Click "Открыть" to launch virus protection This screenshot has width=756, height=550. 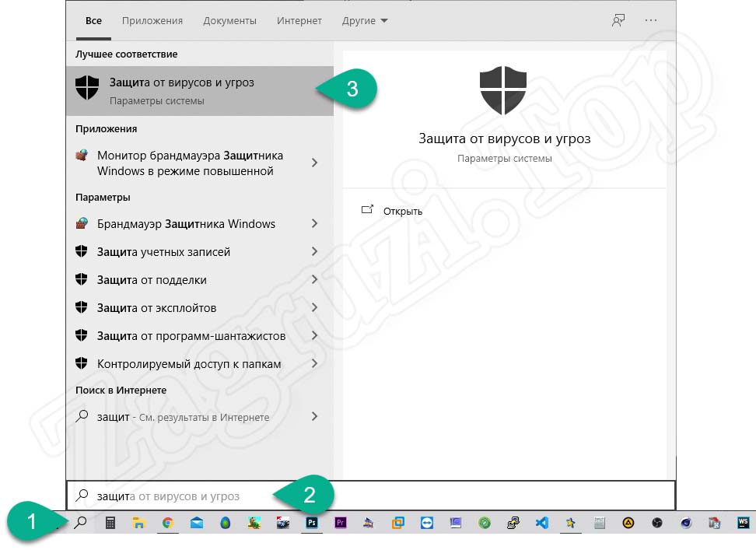click(x=403, y=210)
